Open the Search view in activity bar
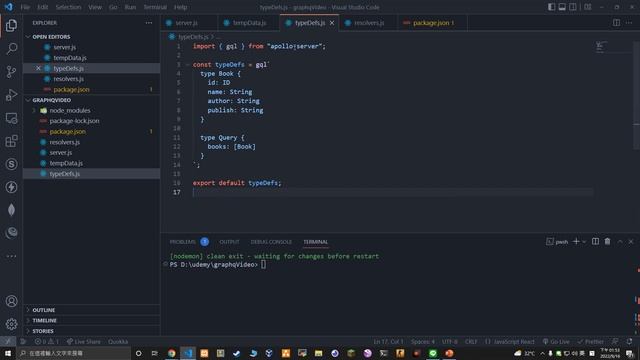Screen dimensions: 640x360 click(11, 49)
